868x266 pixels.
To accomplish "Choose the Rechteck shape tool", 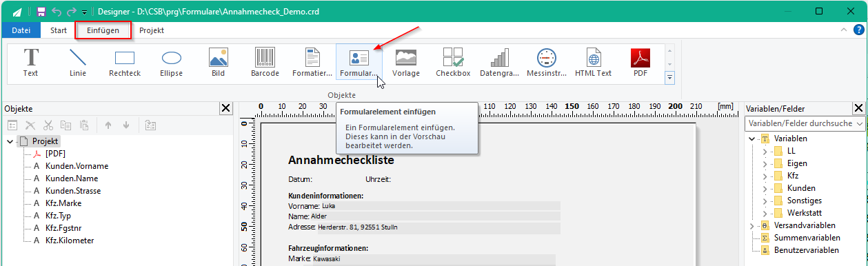I will (124, 63).
